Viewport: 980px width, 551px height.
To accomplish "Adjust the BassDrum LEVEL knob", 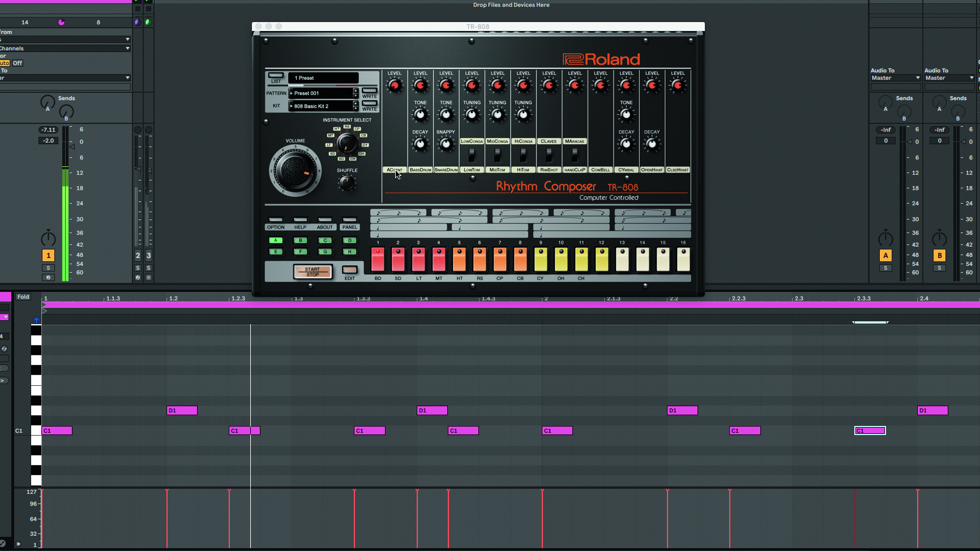I will click(420, 85).
